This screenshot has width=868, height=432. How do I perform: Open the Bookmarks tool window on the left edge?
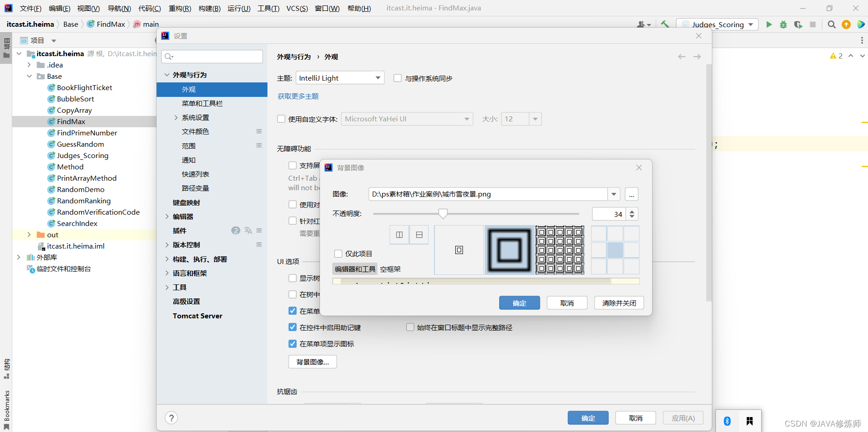click(x=6, y=410)
